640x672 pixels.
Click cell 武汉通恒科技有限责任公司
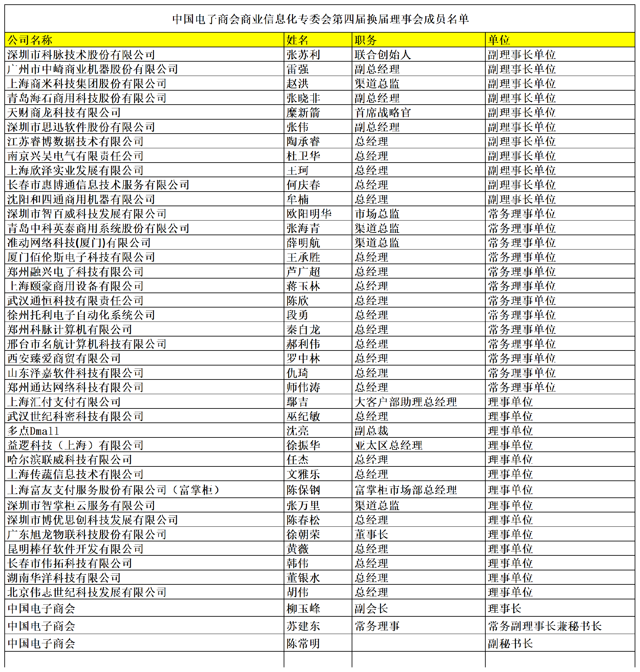coord(144,301)
